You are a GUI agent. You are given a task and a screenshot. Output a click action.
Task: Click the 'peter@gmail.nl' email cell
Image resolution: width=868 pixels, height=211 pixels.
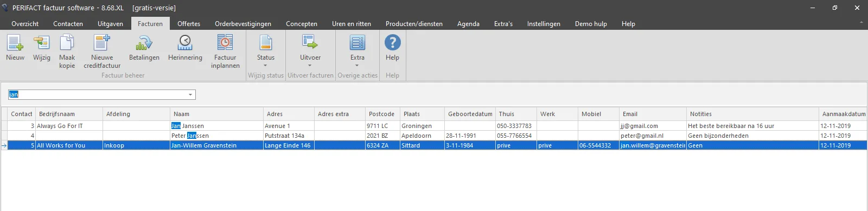point(653,136)
